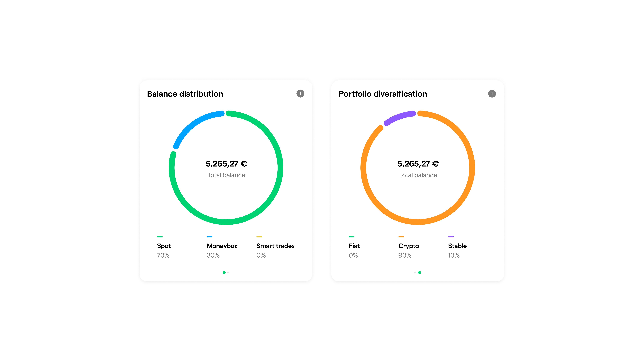Open info icon on Balance distribution card
644x362 pixels.
[x=300, y=94]
